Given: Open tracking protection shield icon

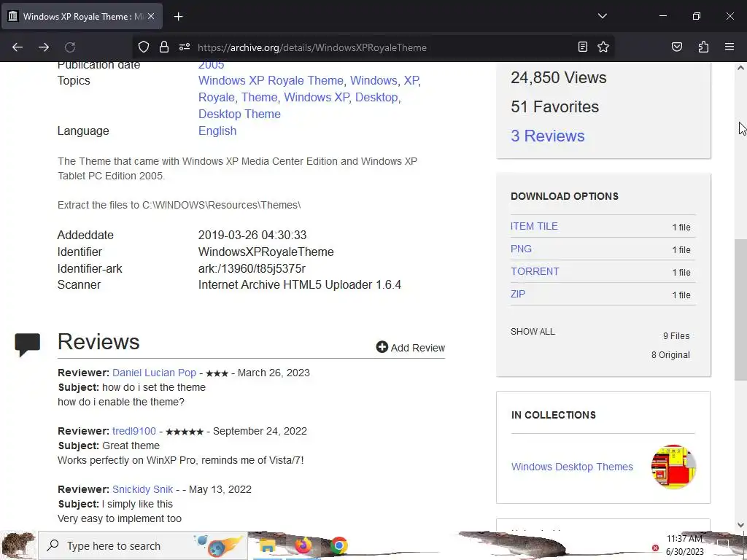Looking at the screenshot, I should 144,47.
